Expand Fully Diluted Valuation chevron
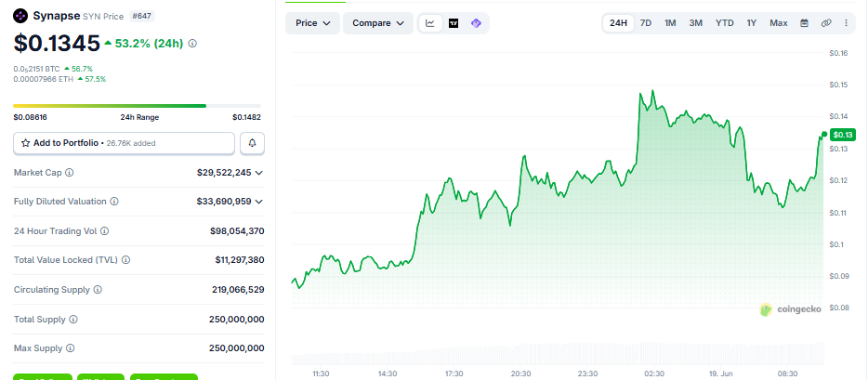The width and height of the screenshot is (868, 380). (258, 202)
